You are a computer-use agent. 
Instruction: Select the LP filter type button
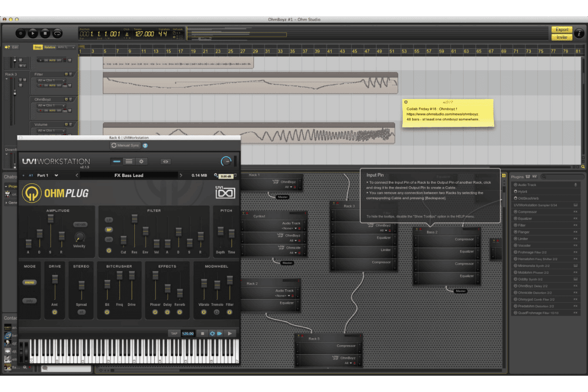(109, 220)
